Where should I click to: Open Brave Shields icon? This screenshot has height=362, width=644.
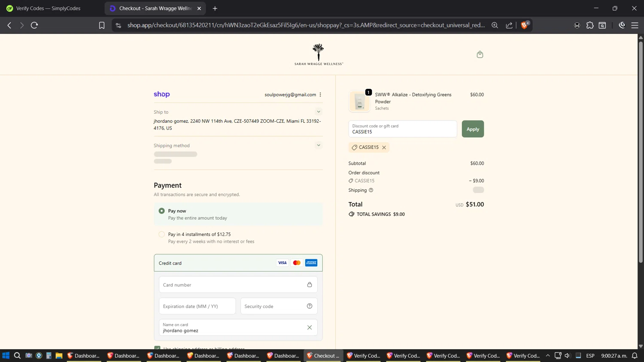click(525, 25)
